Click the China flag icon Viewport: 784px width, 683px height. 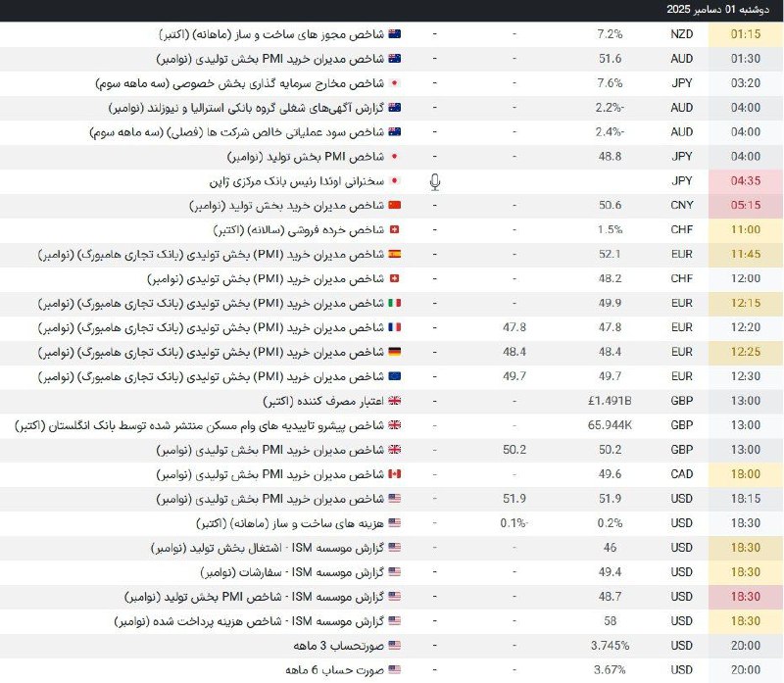(394, 206)
